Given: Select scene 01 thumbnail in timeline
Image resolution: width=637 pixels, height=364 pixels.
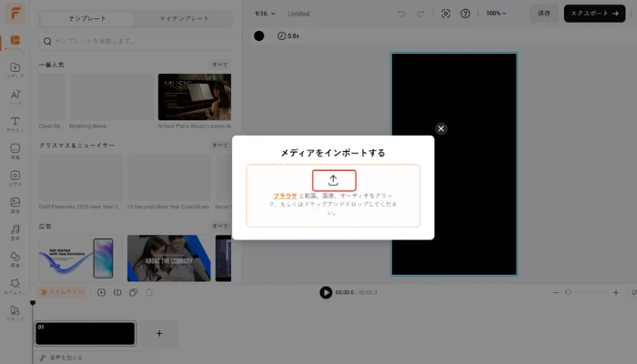Looking at the screenshot, I should pos(85,334).
